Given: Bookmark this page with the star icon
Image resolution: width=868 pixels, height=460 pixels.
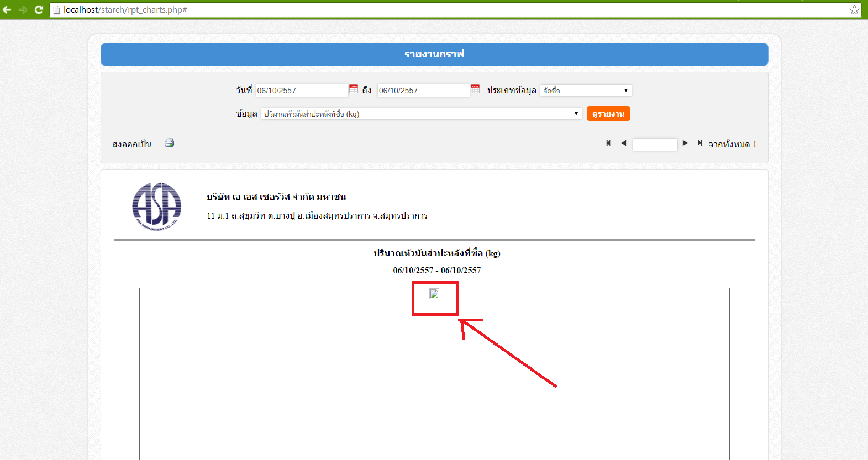Looking at the screenshot, I should point(854,9).
